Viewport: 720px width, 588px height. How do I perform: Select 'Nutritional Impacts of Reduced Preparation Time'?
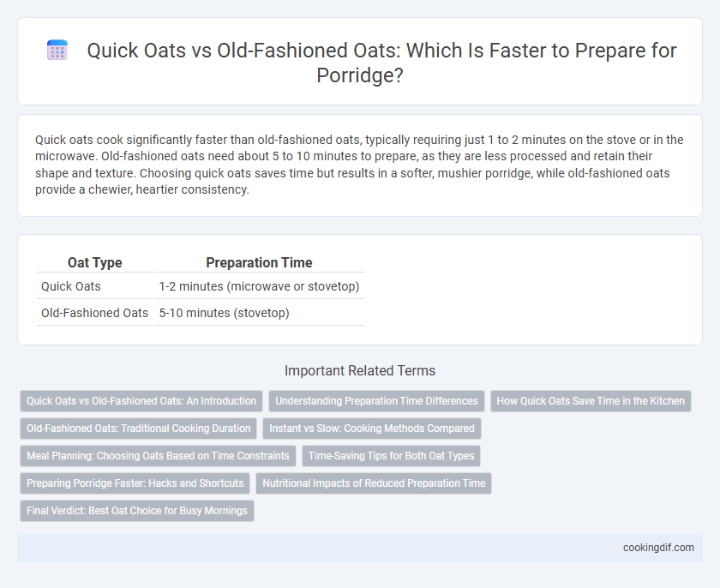374,483
